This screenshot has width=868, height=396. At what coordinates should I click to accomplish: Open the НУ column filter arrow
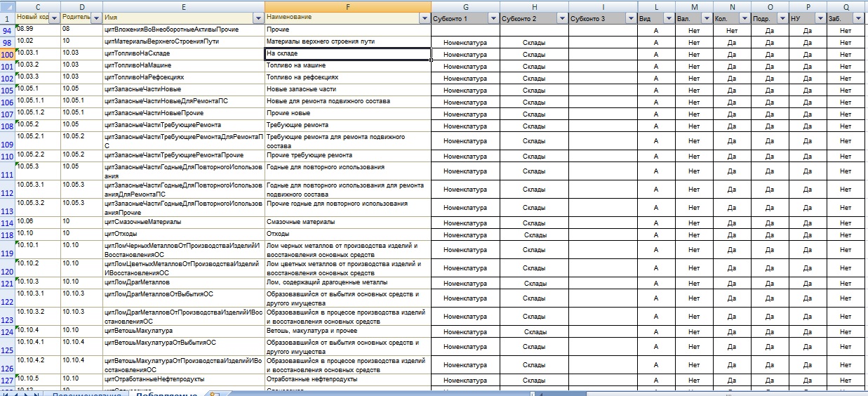[x=819, y=18]
